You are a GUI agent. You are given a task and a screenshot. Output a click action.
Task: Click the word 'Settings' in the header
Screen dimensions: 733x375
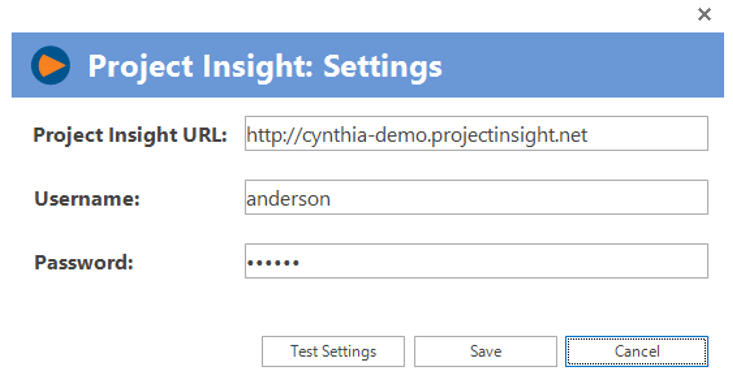click(x=382, y=66)
